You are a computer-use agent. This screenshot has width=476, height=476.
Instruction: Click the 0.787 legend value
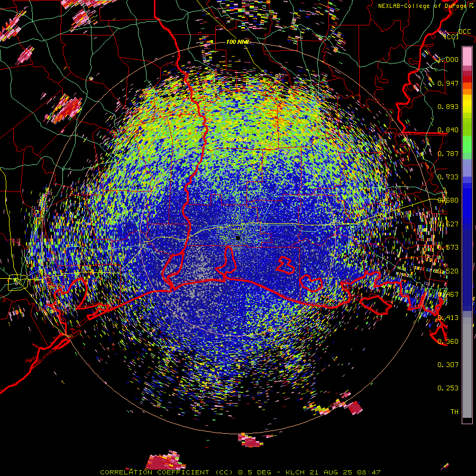[448, 153]
